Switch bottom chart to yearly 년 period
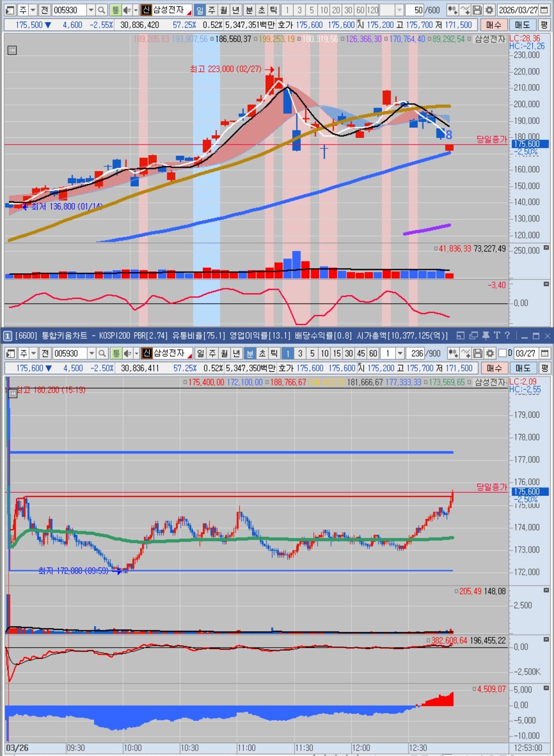554x756 pixels. (237, 353)
